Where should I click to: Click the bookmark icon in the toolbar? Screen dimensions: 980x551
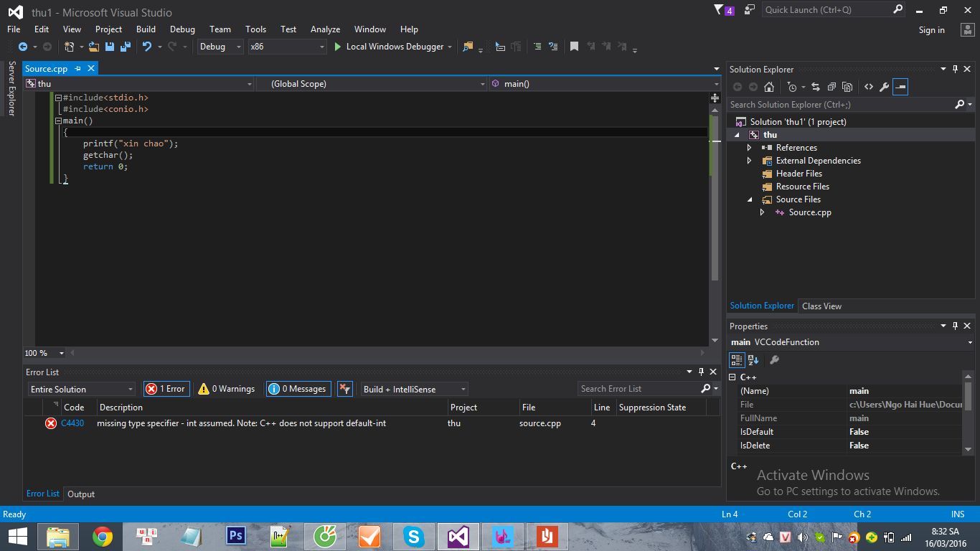tap(574, 47)
